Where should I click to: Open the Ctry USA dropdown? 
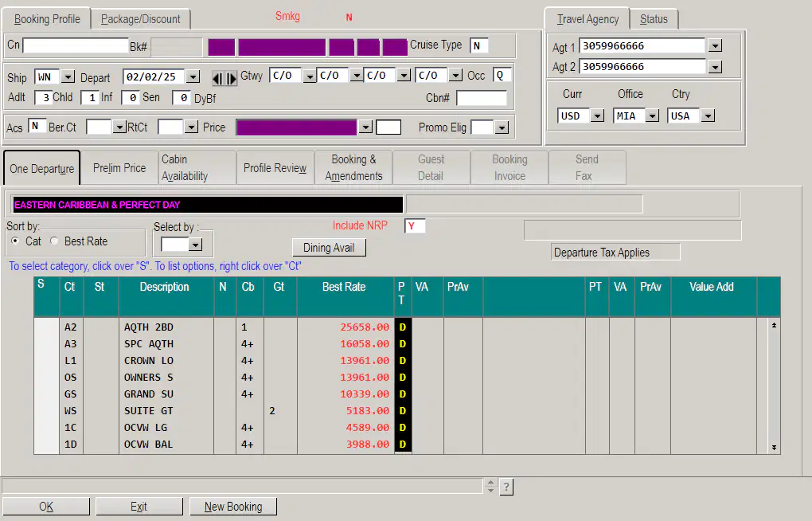pyautogui.click(x=708, y=116)
